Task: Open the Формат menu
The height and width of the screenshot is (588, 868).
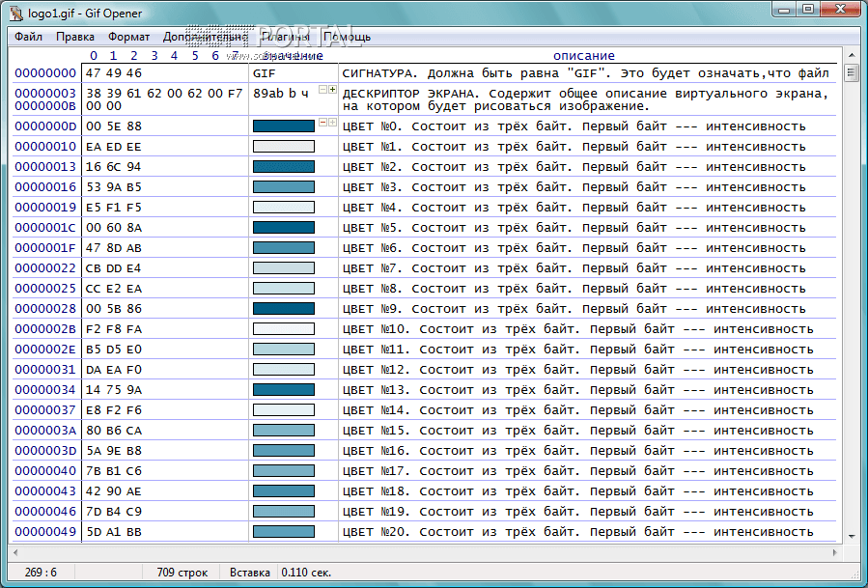Action: click(128, 37)
